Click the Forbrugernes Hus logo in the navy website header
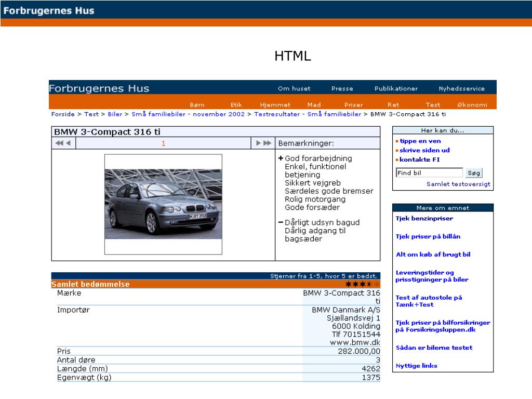 pos(99,88)
